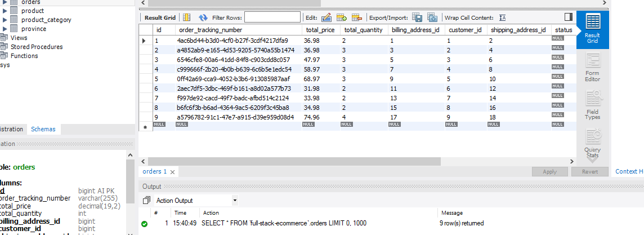Switch to the Schemas tab
The height and width of the screenshot is (235, 644).
coord(43,129)
